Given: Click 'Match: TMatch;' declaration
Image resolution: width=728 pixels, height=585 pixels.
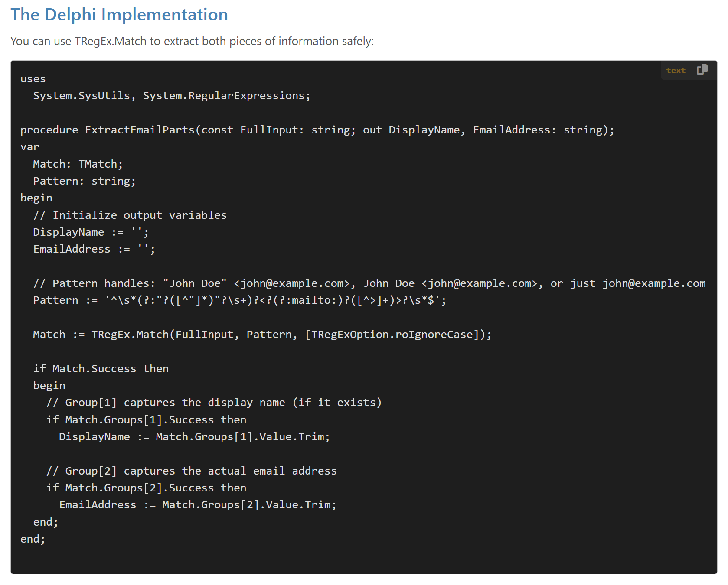Looking at the screenshot, I should tap(78, 164).
